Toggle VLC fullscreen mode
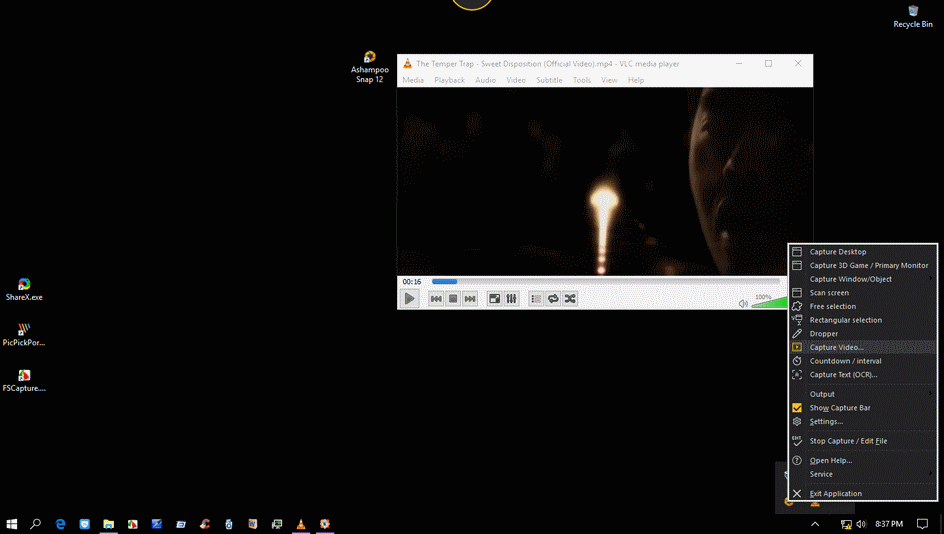Screen dimensions: 944x534 (494, 299)
